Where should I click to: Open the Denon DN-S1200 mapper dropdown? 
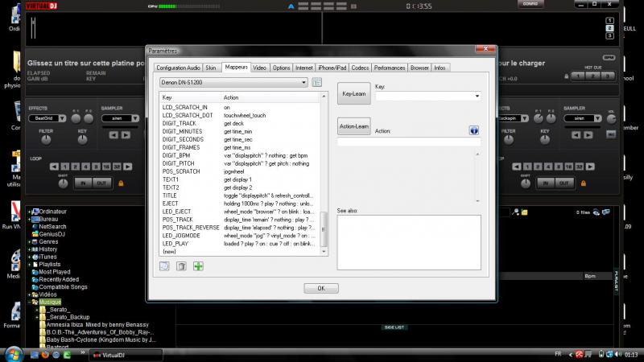coord(233,83)
